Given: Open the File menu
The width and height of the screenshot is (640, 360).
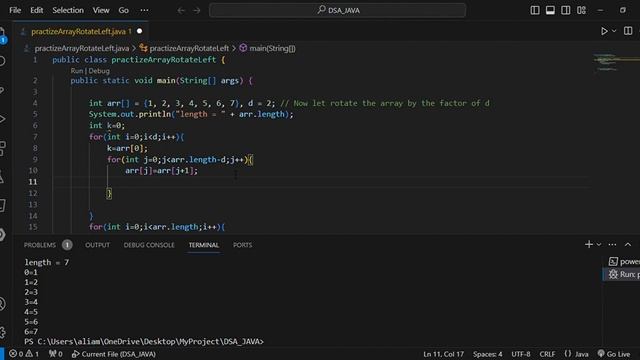Looking at the screenshot, I should 15,10.
